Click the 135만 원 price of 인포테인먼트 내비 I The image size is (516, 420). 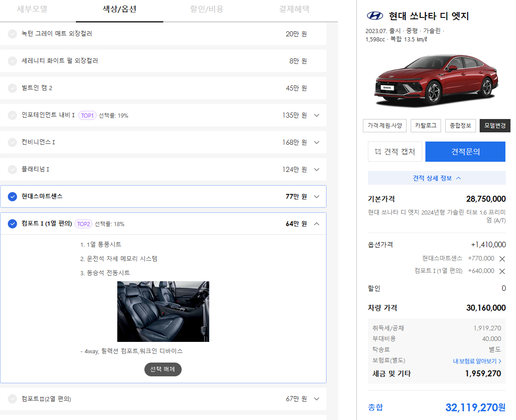tap(294, 115)
